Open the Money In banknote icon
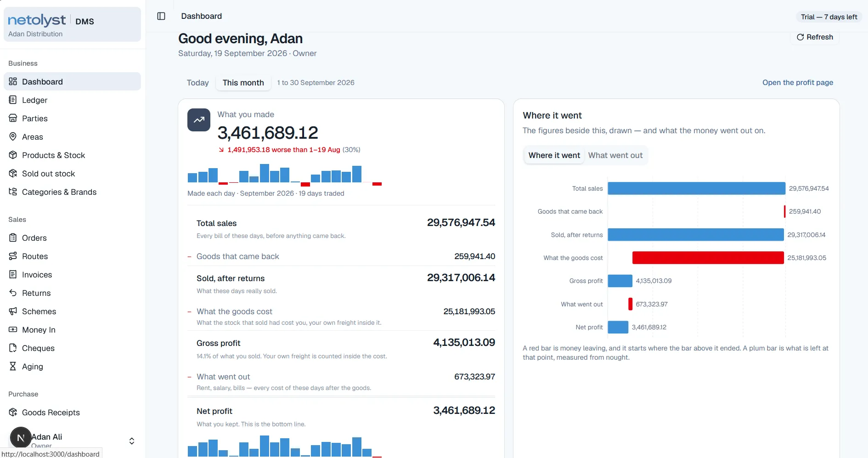 click(x=13, y=329)
